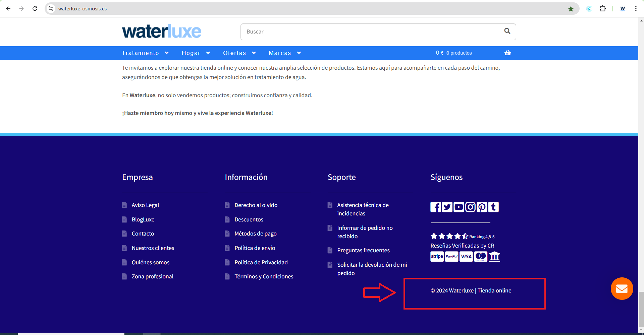
Task: Open the Aviso Legal link
Action: point(145,205)
